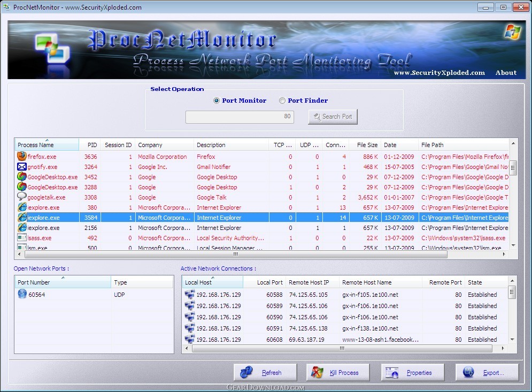The height and width of the screenshot is (392, 532).
Task: Click the Kill Process button
Action: click(338, 373)
